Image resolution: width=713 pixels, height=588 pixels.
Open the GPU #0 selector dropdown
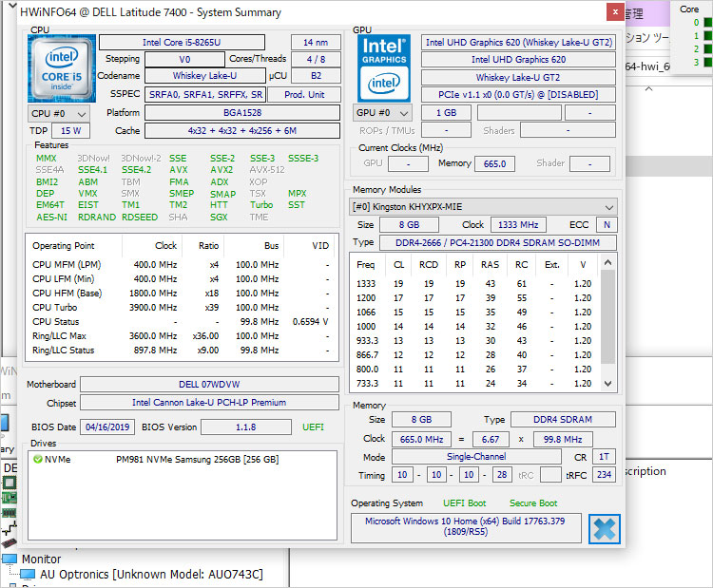(382, 113)
